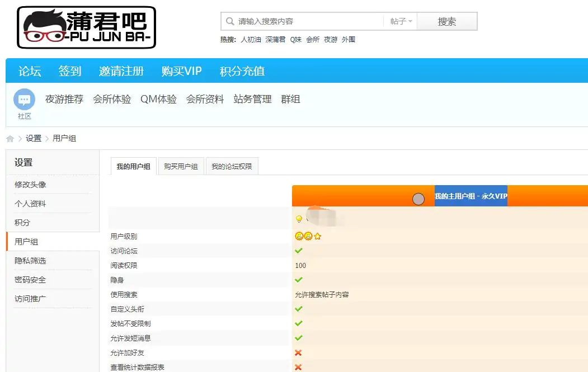Open hot search link 会所
The height and width of the screenshot is (372, 588).
point(313,39)
